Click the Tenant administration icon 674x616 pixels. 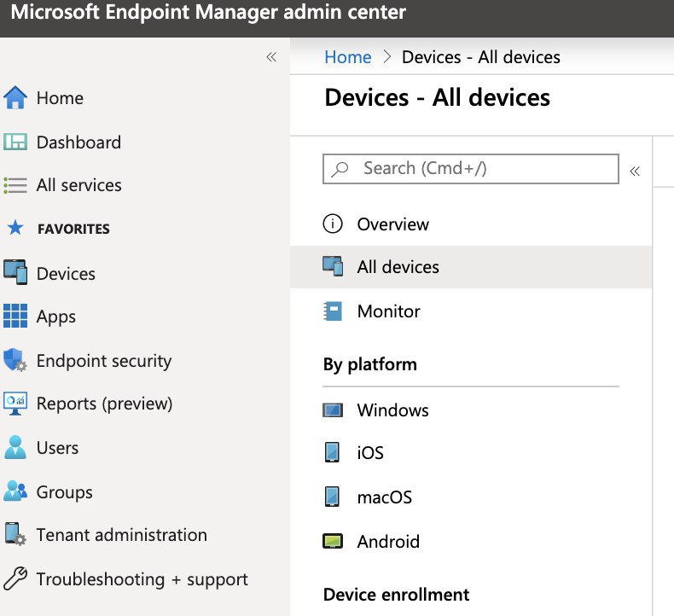15,534
